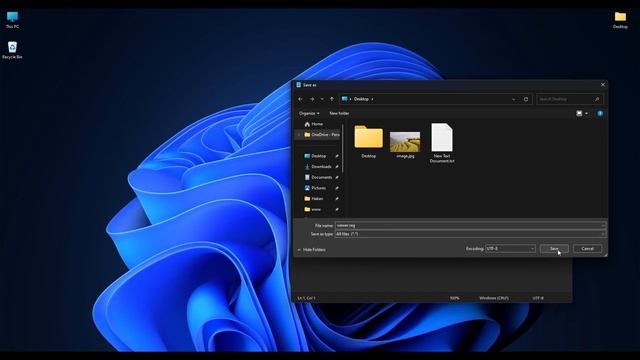Click the Cancel button
This screenshot has height=360, width=640.
click(x=587, y=249)
